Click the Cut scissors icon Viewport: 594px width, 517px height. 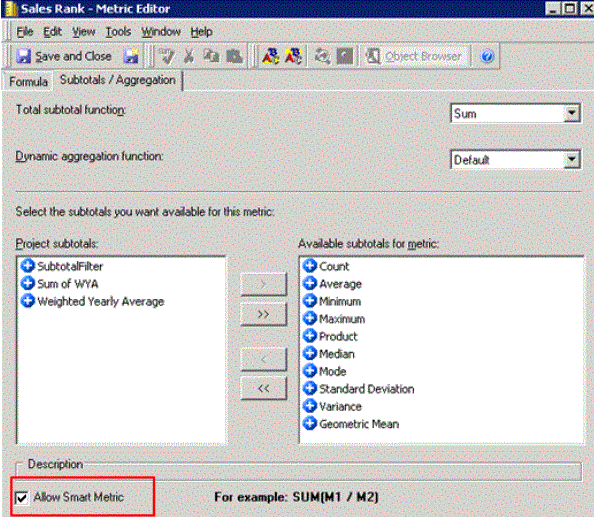(189, 56)
